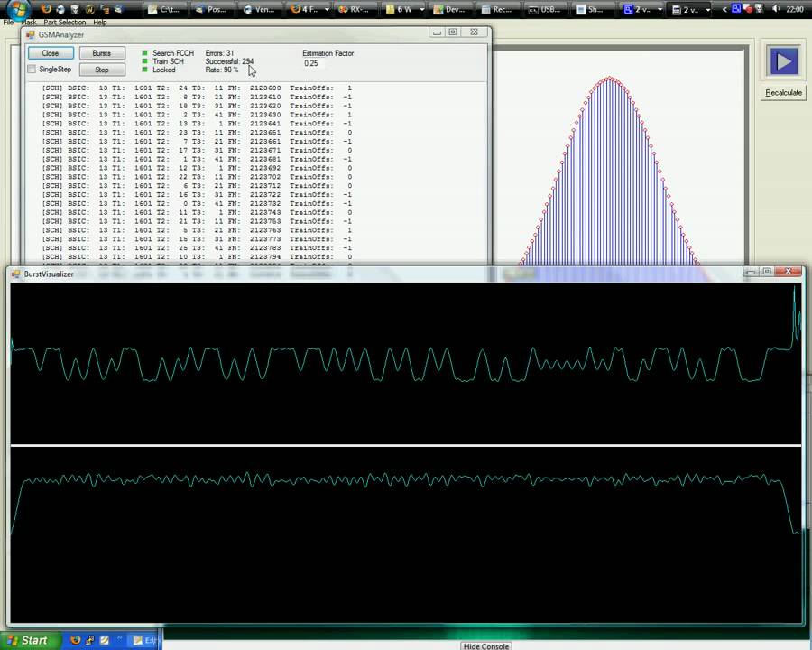Enable the SingleStep checkbox
The height and width of the screenshot is (650, 812).
pyautogui.click(x=32, y=69)
